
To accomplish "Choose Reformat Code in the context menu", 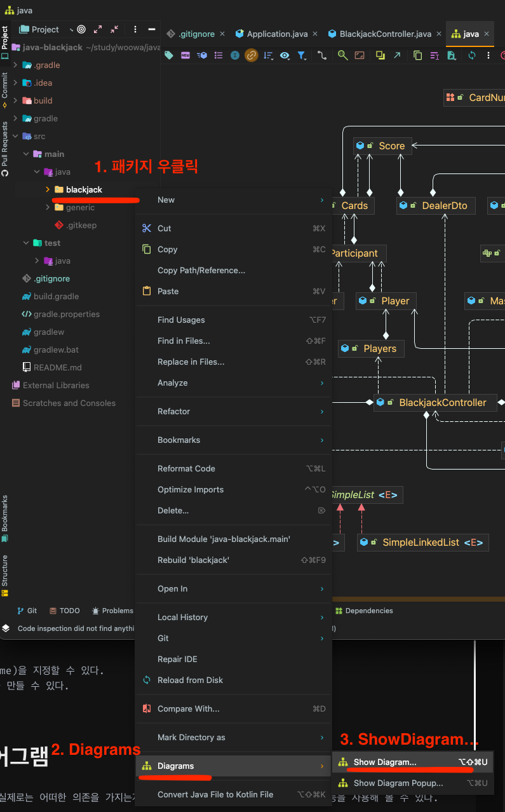I will pos(186,468).
